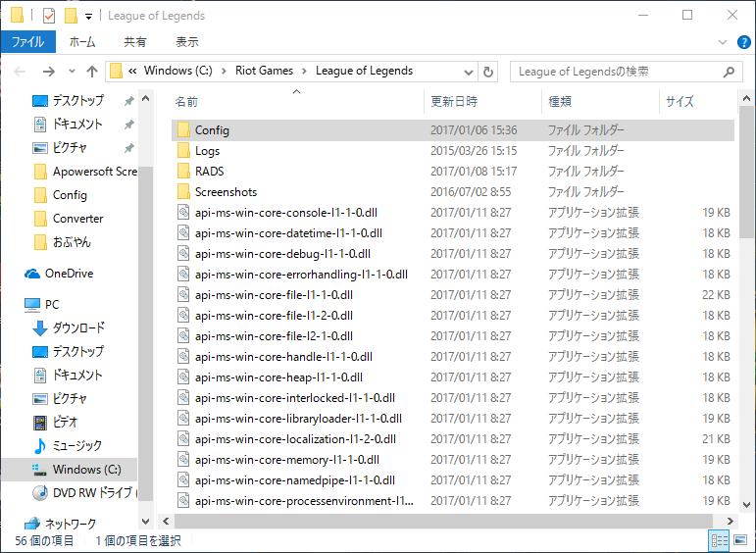Viewport: 756px width, 553px height.
Task: Click the ダウンロード download arrow icon
Action: 40,328
